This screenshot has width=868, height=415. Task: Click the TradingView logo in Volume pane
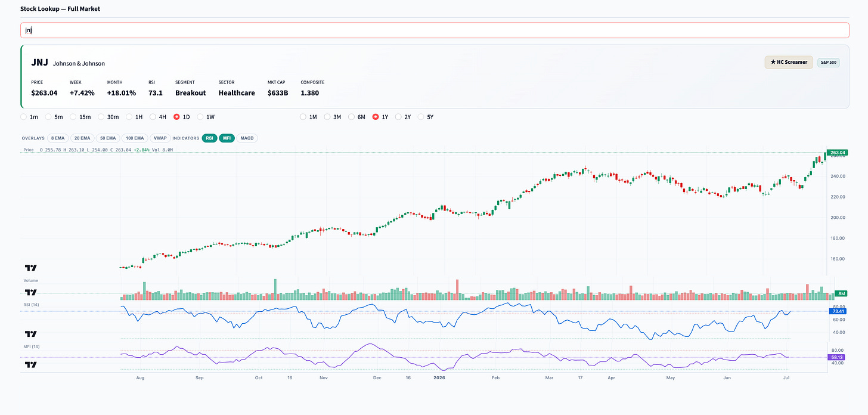click(31, 292)
